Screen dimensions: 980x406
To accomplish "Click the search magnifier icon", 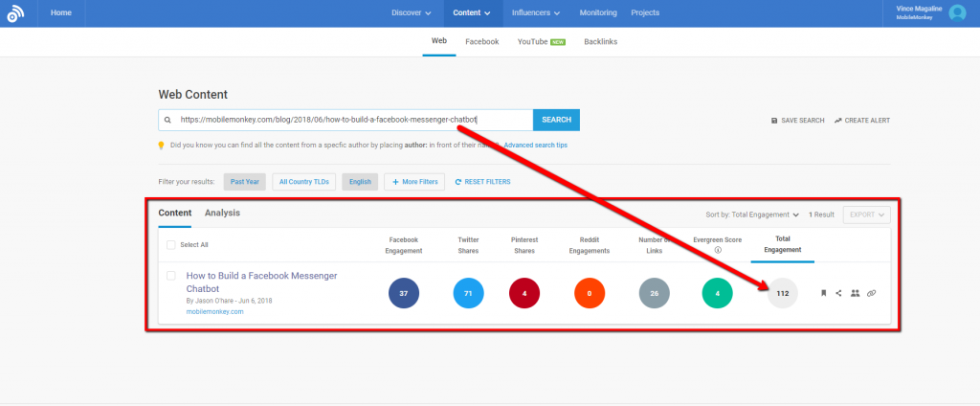I will pyautogui.click(x=167, y=120).
